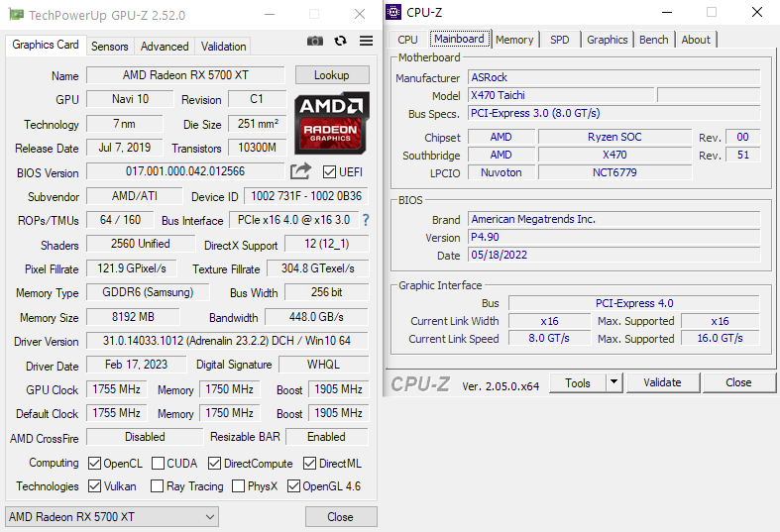The image size is (780, 532).
Task: Click the Bus Interface question mark
Action: click(x=366, y=220)
